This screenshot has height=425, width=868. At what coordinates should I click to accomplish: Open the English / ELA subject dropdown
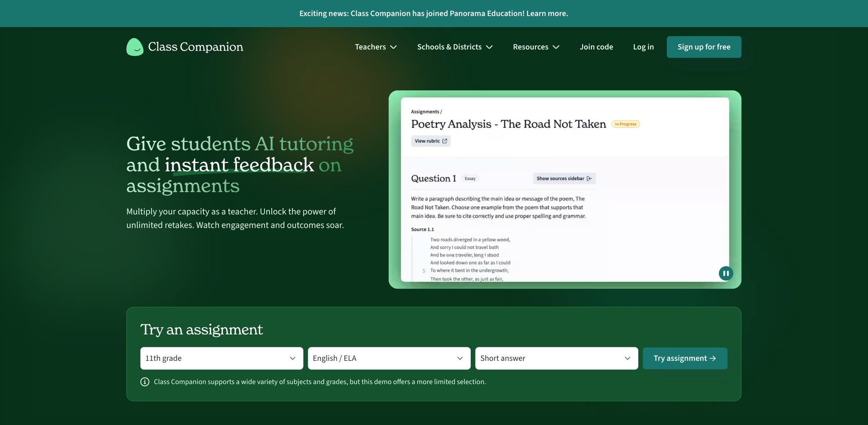(389, 358)
